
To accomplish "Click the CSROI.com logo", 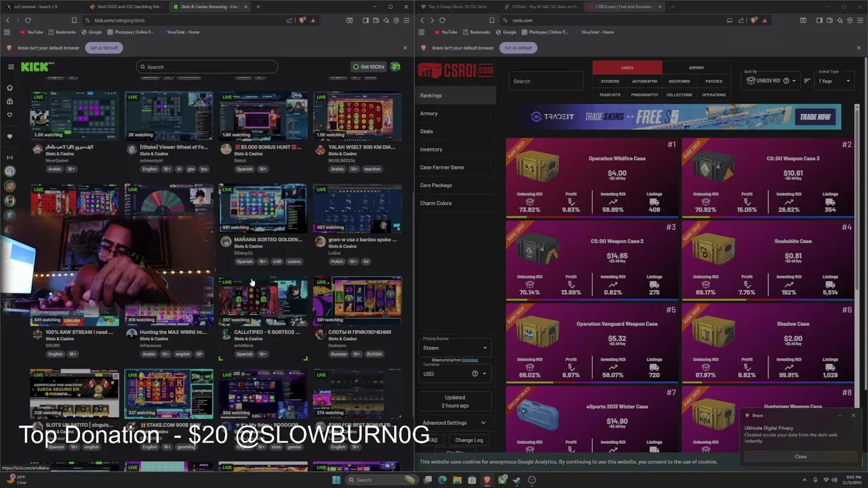I will (x=455, y=70).
